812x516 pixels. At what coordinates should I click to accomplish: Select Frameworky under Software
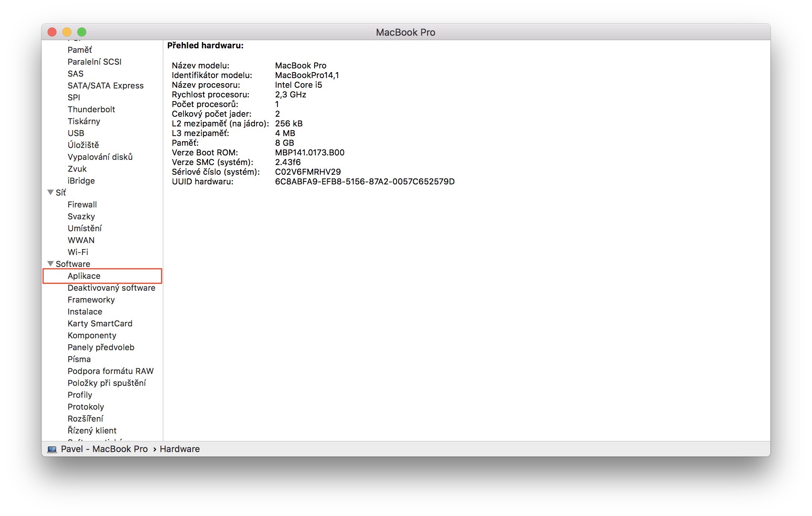(91, 300)
